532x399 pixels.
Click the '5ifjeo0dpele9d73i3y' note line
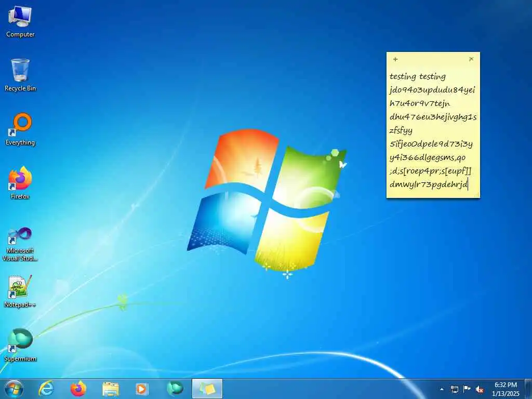tap(431, 144)
